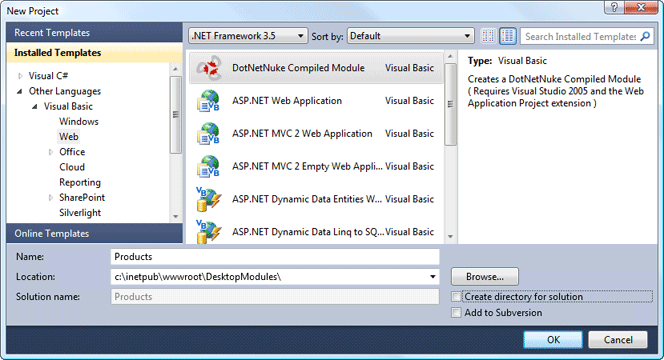Select the Cloud category in tree
The height and width of the screenshot is (360, 664).
tap(72, 167)
